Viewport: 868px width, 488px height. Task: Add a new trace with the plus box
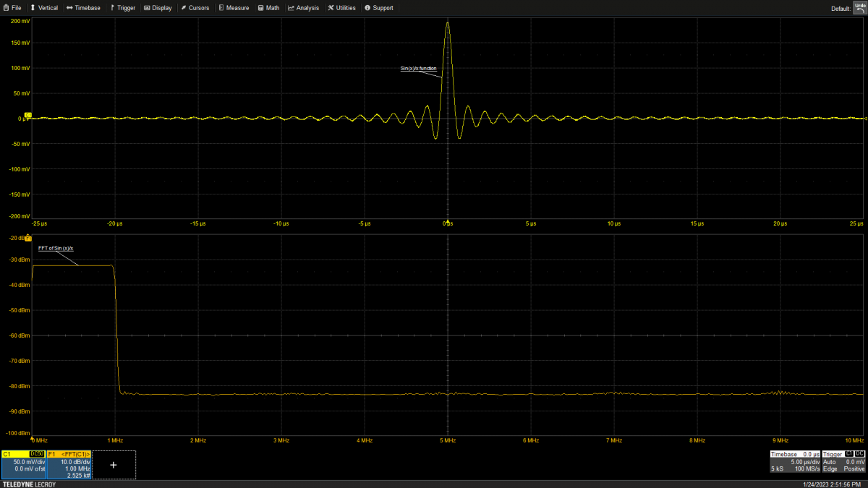[114, 465]
